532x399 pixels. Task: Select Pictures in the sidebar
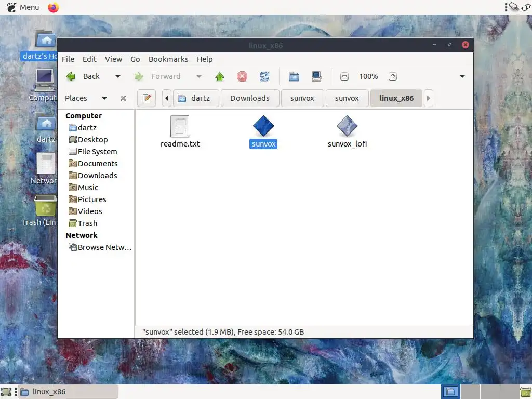coord(87,199)
